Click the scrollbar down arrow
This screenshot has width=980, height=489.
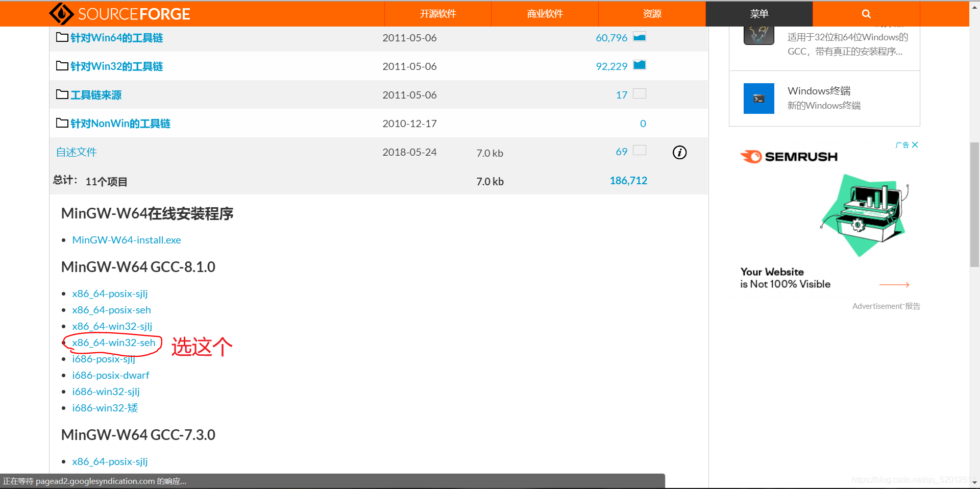coord(974,482)
